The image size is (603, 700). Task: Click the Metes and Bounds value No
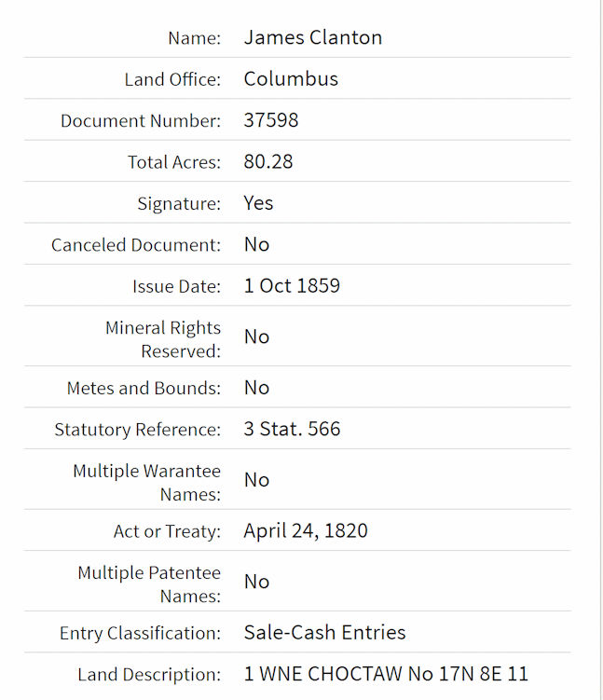pos(256,388)
